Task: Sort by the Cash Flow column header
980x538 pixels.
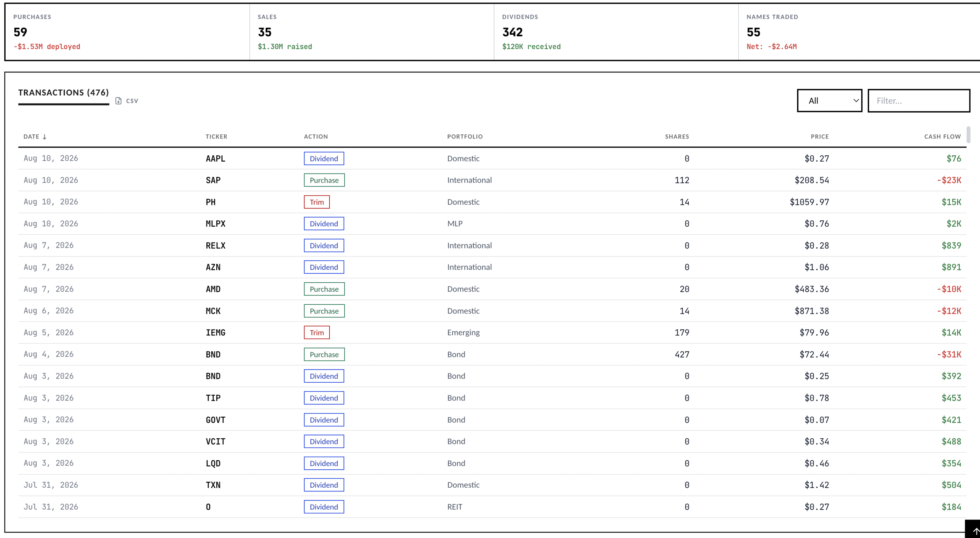Action: click(942, 136)
